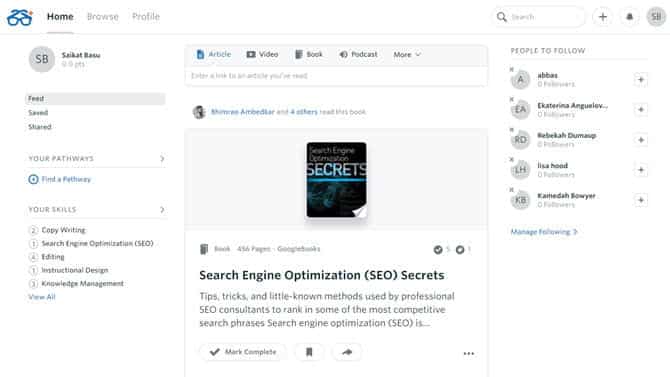The image size is (670, 377).
Task: Click the glasses logo icon
Action: point(20,18)
